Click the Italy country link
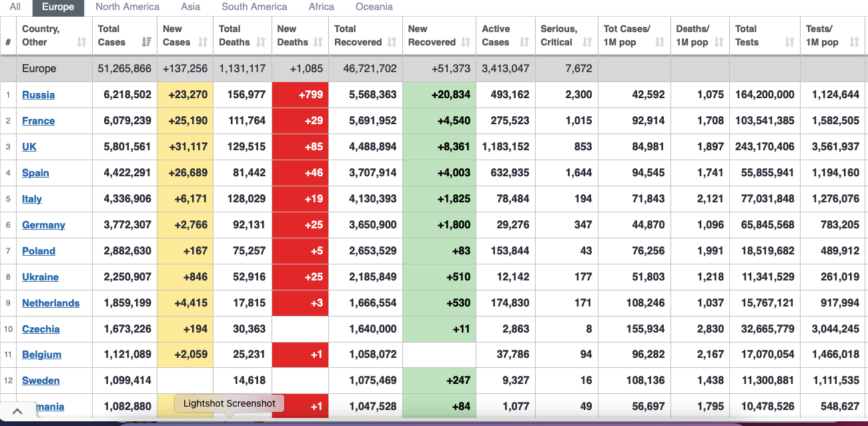 [x=32, y=199]
